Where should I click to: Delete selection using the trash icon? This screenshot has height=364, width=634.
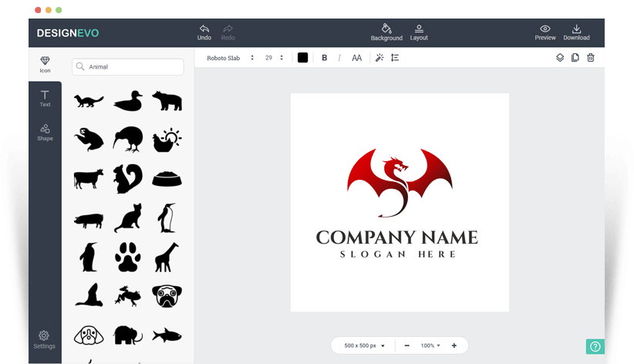(x=591, y=58)
